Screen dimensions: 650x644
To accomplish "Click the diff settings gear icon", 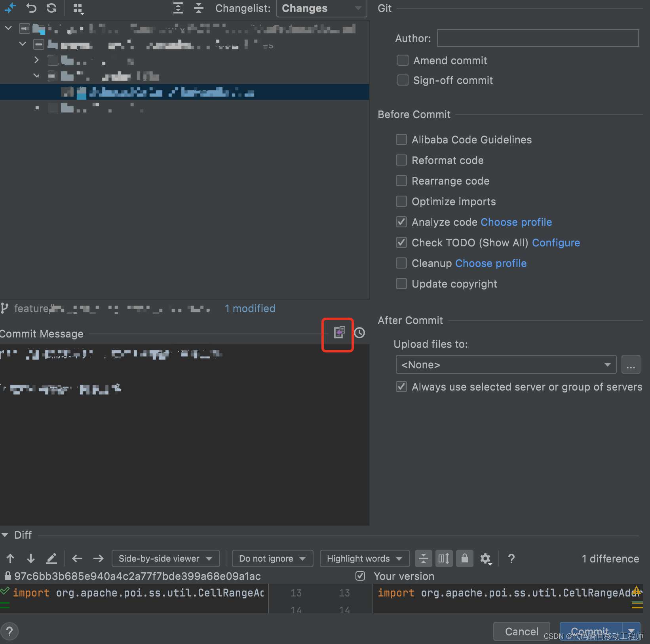I will point(485,558).
